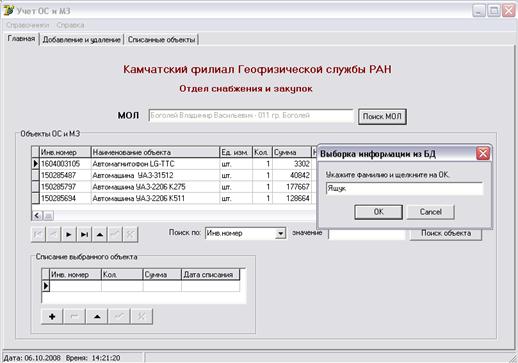
Task: Click delete record minus in write-off navigator
Action: [74, 316]
